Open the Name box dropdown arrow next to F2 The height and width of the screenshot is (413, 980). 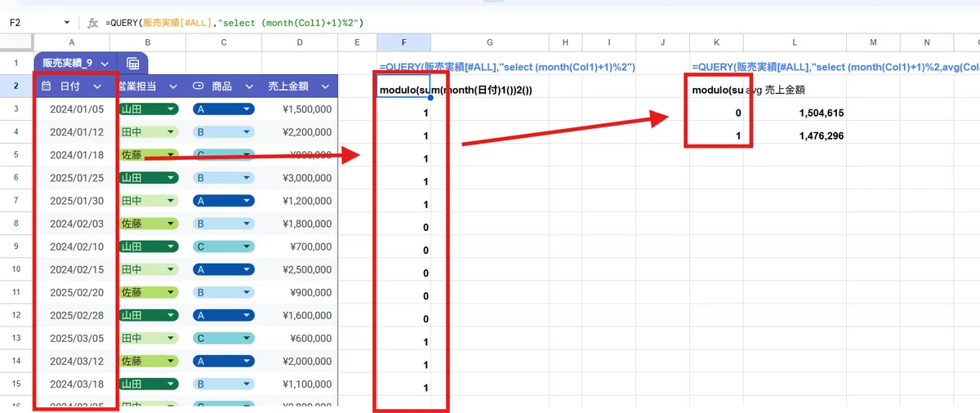pyautogui.click(x=66, y=23)
